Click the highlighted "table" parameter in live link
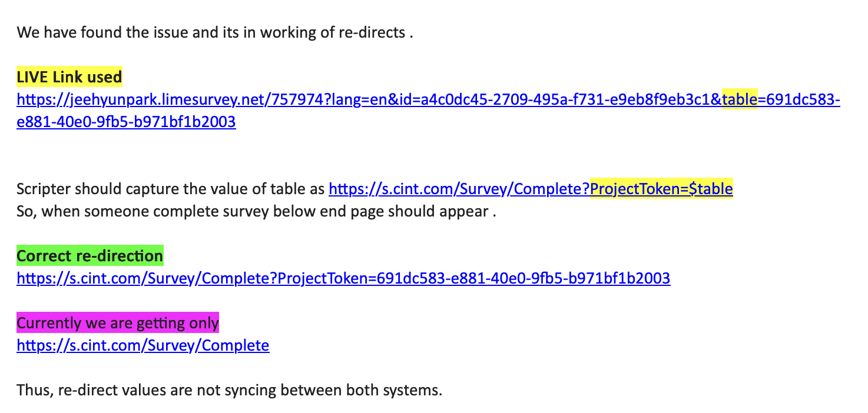 click(740, 100)
